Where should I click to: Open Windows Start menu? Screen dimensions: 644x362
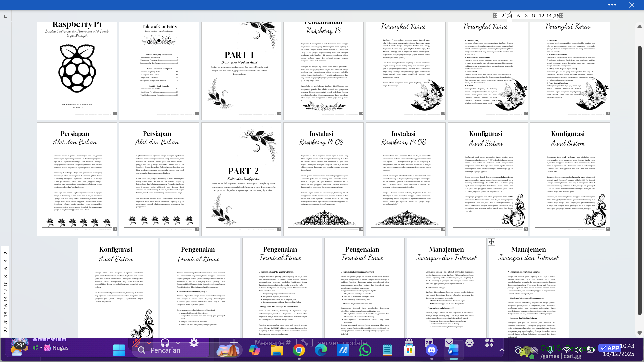click(119, 350)
